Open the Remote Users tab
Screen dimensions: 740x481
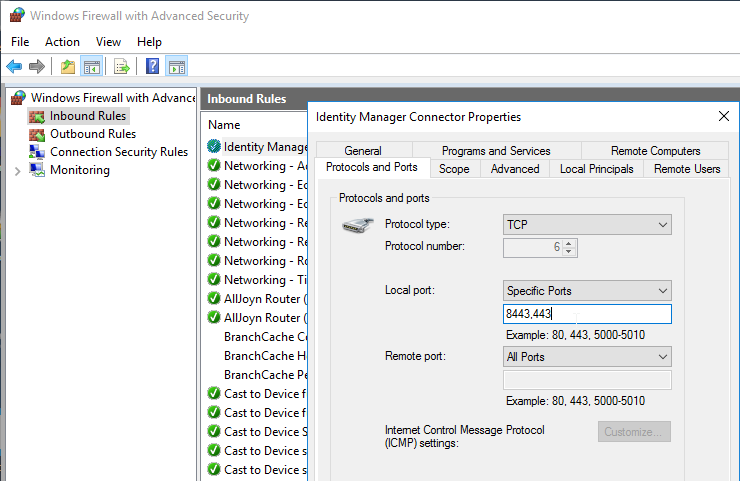pos(687,169)
